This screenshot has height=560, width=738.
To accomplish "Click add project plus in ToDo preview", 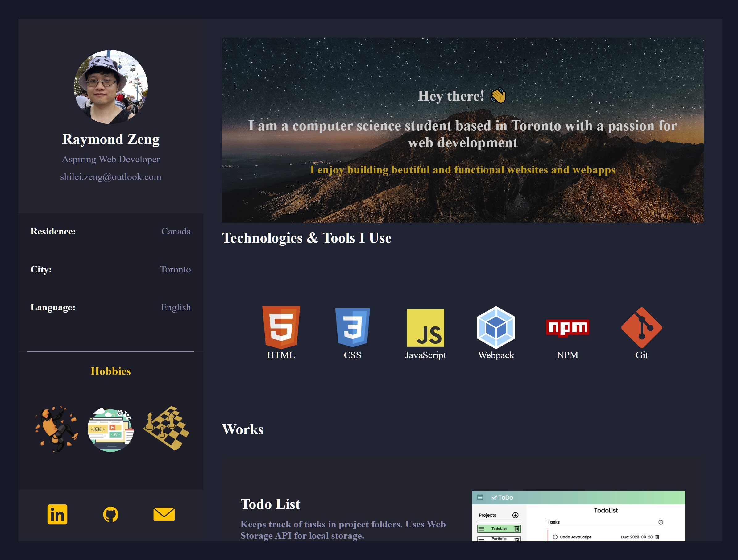I will point(515,515).
